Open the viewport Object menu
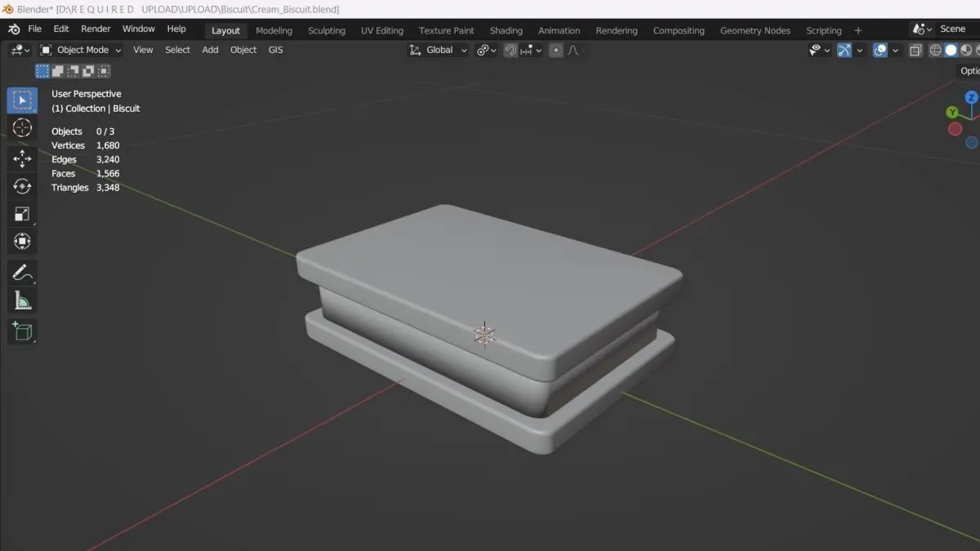The width and height of the screenshot is (980, 551). coord(243,50)
